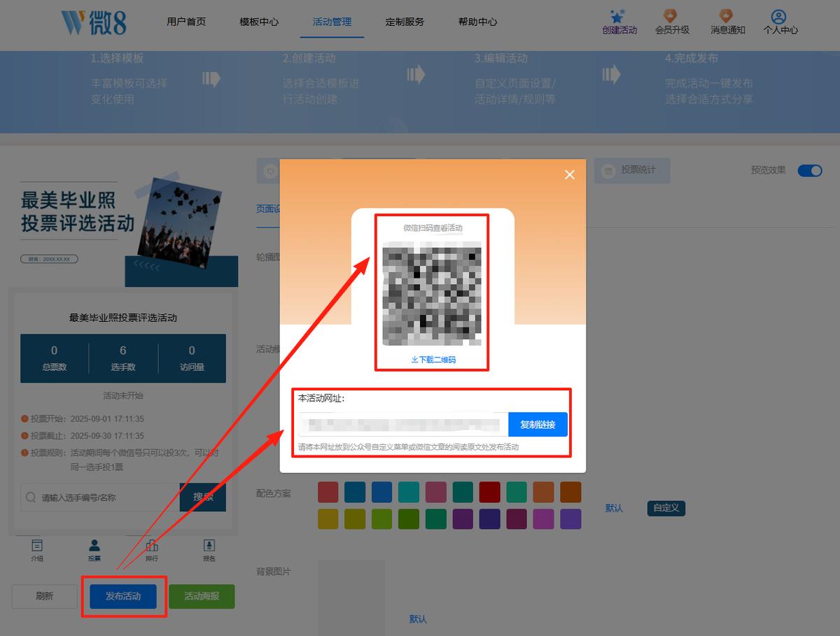Focus the 请输入选手编号/名称 search box
Image resolution: width=840 pixels, height=636 pixels.
click(100, 497)
